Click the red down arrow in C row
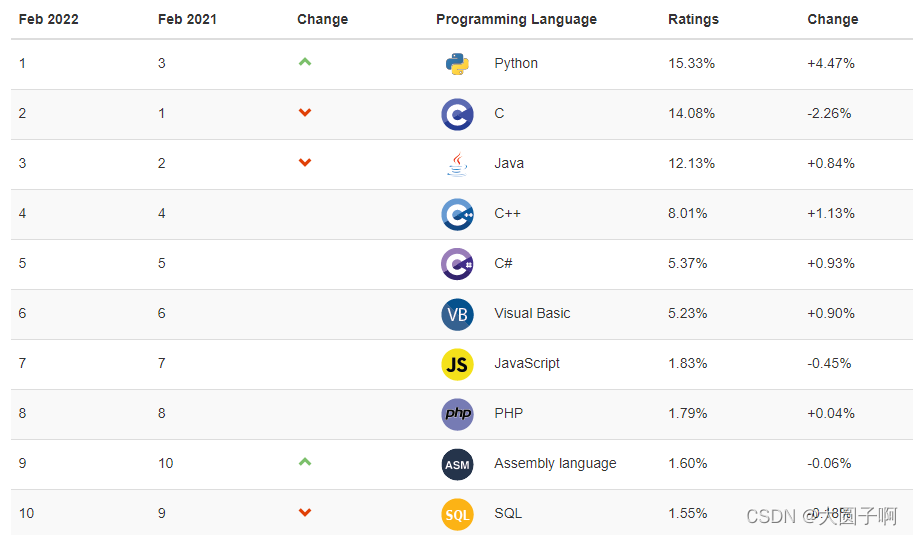Viewport: 913px width, 535px height. (305, 112)
